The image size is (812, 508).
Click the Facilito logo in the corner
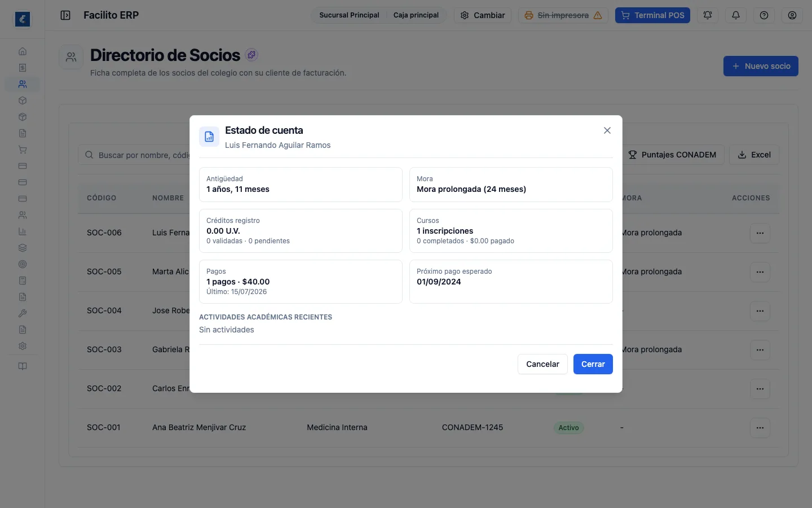23,19
